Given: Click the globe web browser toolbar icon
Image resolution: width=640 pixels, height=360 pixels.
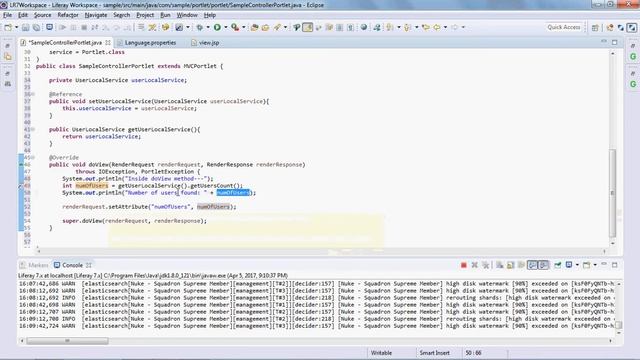Looking at the screenshot, I should (364, 27).
